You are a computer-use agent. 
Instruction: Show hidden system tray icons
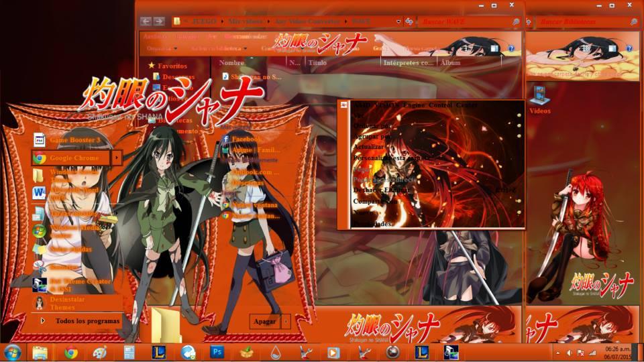pos(557,353)
